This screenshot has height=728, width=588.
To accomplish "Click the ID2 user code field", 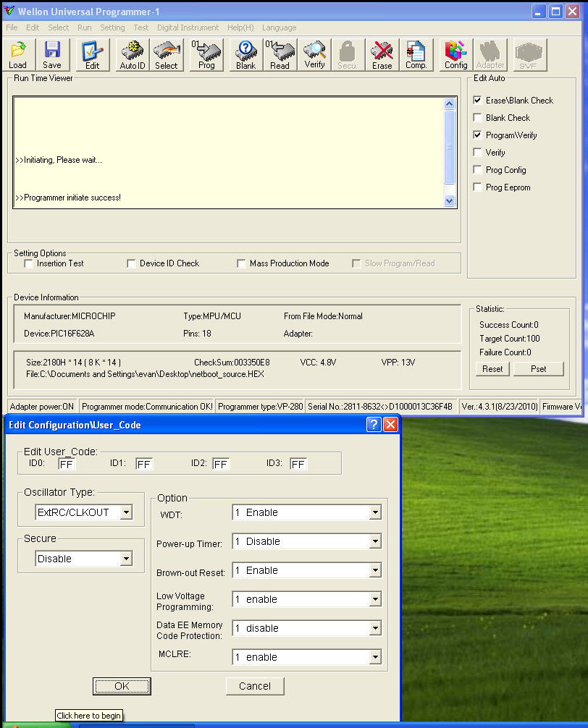I will point(221,464).
